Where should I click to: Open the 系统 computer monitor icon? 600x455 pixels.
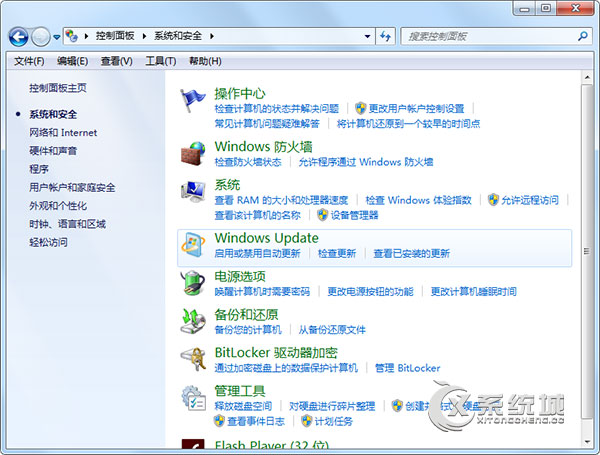click(x=193, y=192)
